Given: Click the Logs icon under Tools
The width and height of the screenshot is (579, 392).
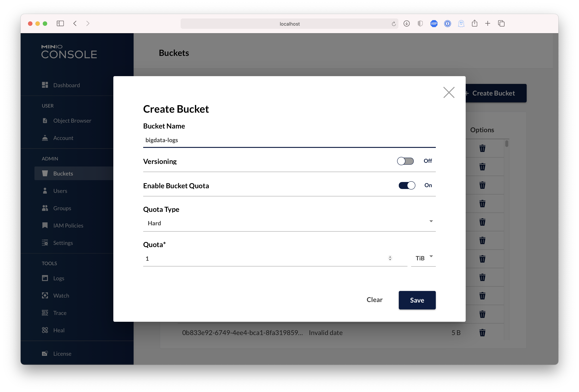Looking at the screenshot, I should click(45, 278).
